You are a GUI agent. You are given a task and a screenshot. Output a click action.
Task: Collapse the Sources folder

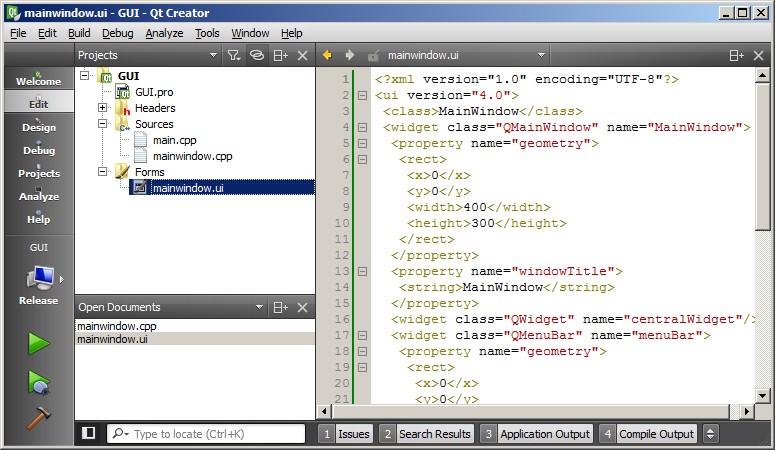click(x=102, y=124)
